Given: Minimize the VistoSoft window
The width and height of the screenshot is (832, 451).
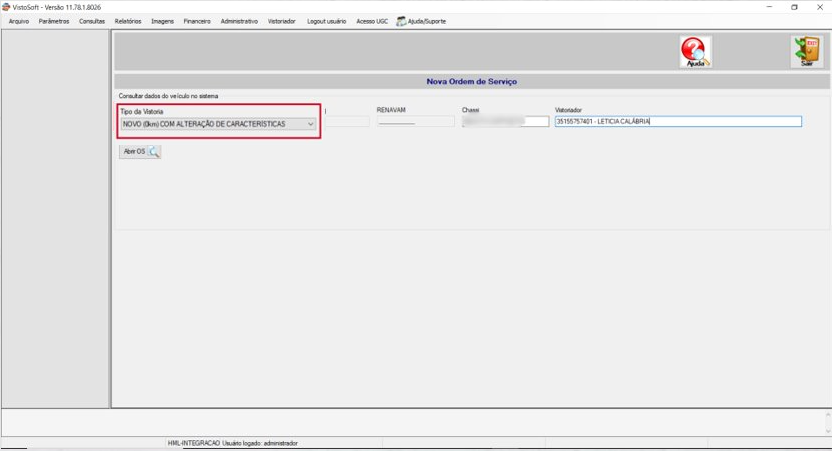Looking at the screenshot, I should [x=769, y=7].
